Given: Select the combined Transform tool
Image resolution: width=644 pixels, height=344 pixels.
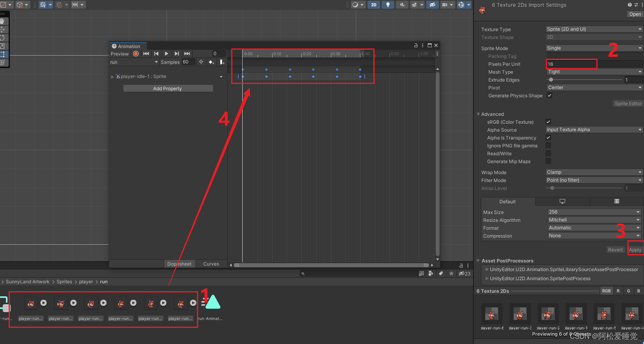Looking at the screenshot, I should point(2,62).
